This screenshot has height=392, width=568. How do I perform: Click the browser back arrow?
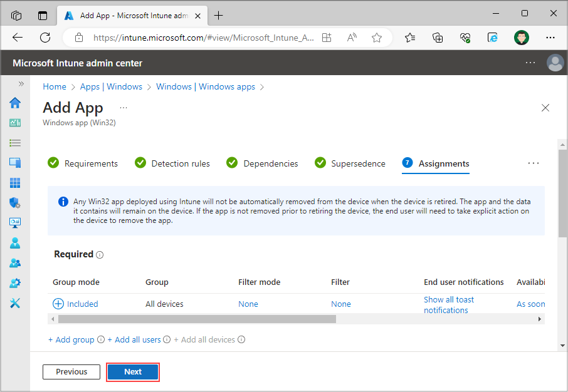tap(18, 38)
